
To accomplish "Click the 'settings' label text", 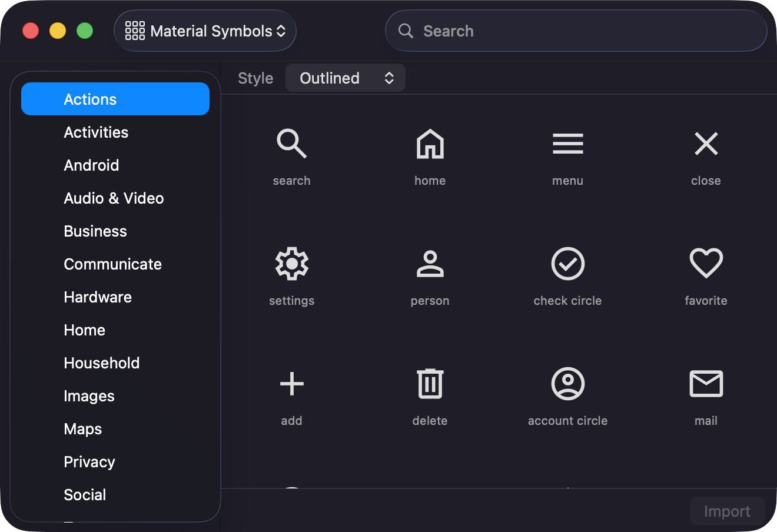I will point(291,301).
